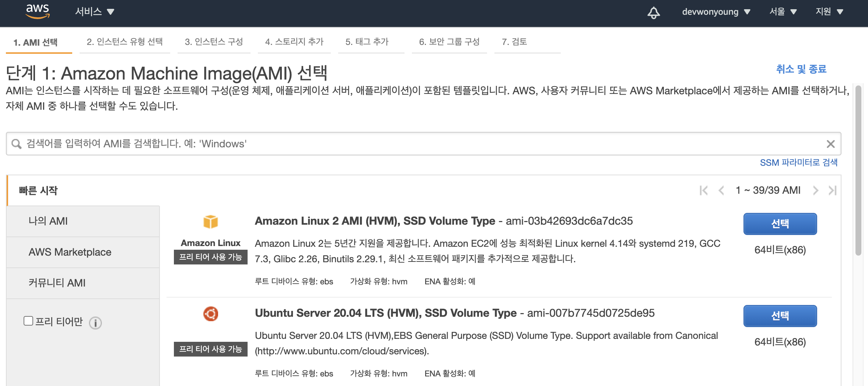The image size is (868, 386).
Task: Enable the 프리 티어만 checkbox
Action: (x=28, y=321)
